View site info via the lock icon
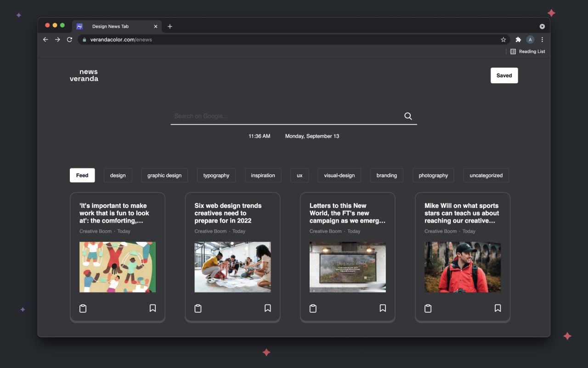 click(84, 40)
